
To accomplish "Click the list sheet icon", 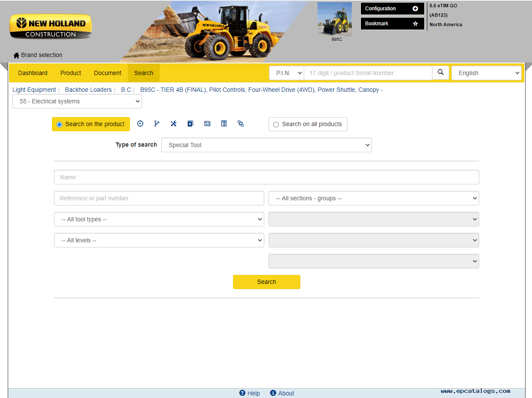I will [x=224, y=124].
